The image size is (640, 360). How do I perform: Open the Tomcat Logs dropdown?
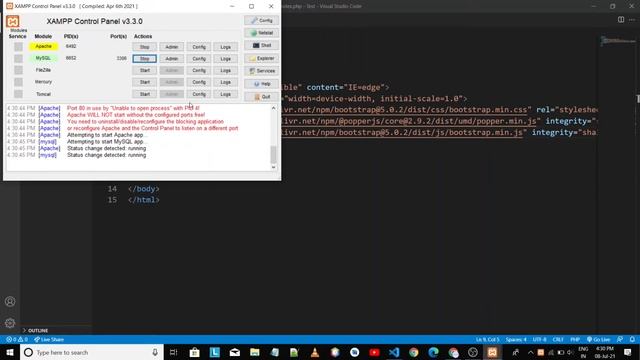225,94
